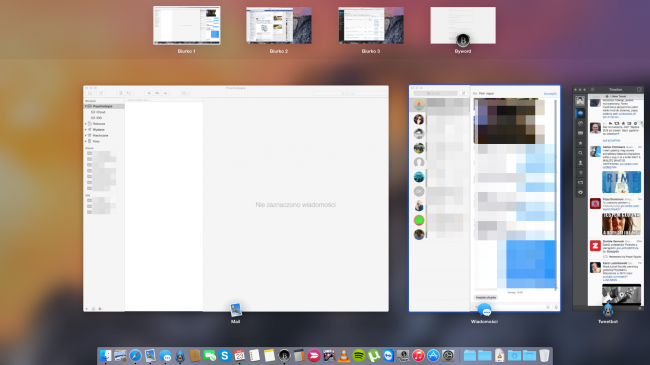This screenshot has height=365, width=650.
Task: Open the pink lips app icon in Dock
Action: pyautogui.click(x=314, y=355)
